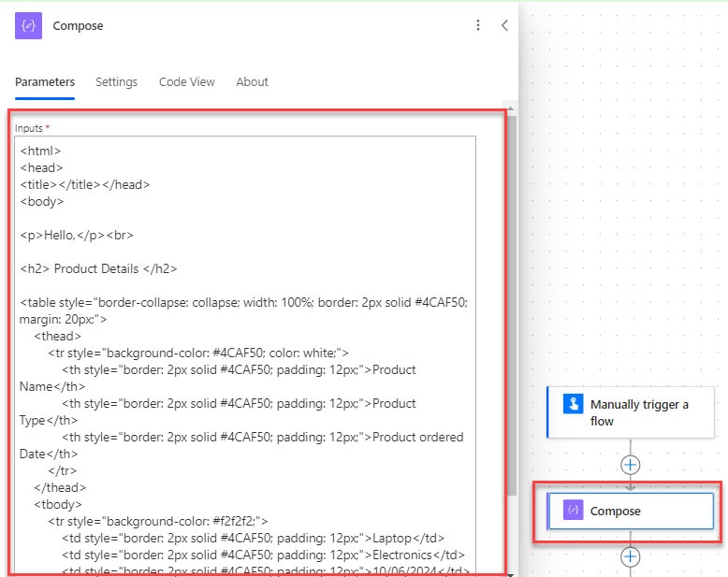
Task: Click inside the Inputs HTML text field
Action: tap(245, 354)
